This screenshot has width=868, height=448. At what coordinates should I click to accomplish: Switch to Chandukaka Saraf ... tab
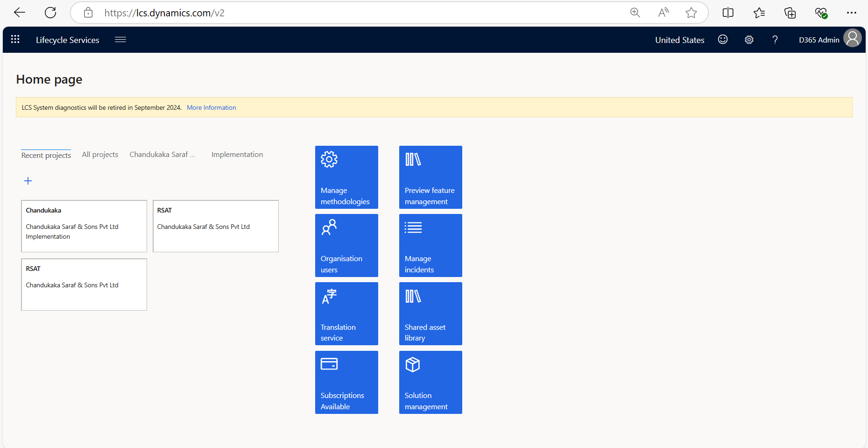162,155
